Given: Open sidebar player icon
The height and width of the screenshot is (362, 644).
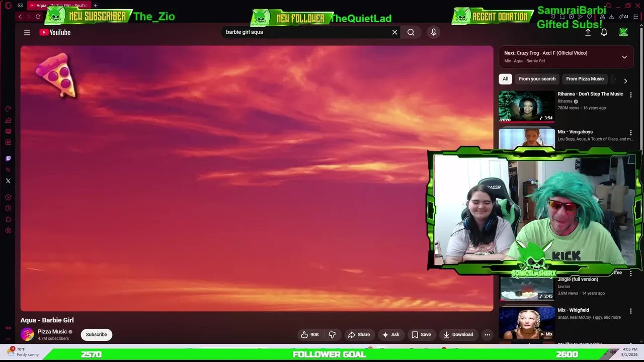Looking at the screenshot, I should (x=8, y=197).
